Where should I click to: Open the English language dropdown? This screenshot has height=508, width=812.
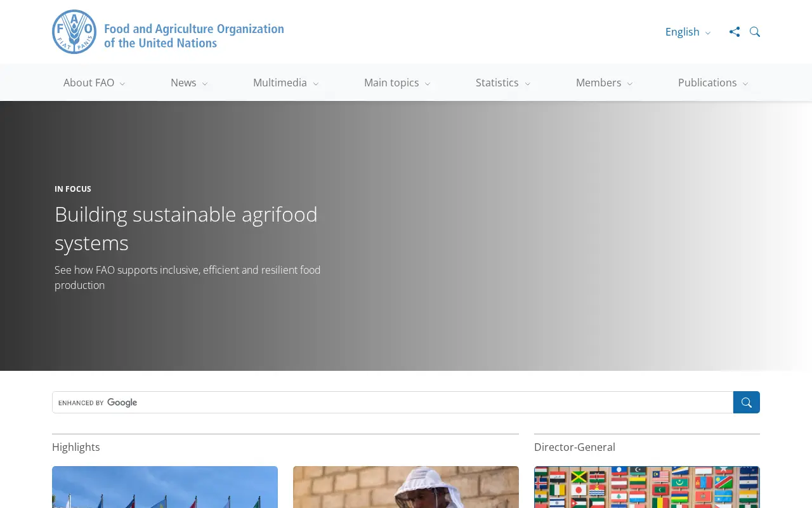point(688,32)
